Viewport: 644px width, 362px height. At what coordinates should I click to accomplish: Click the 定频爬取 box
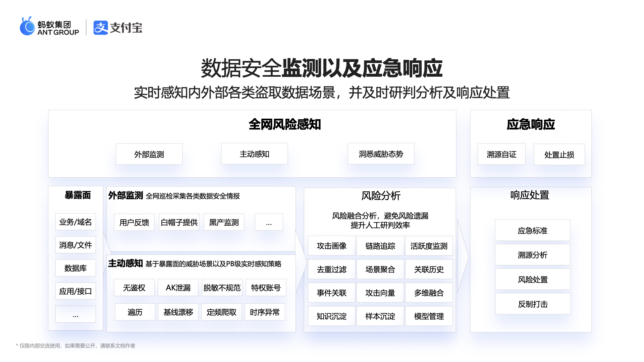point(221,312)
